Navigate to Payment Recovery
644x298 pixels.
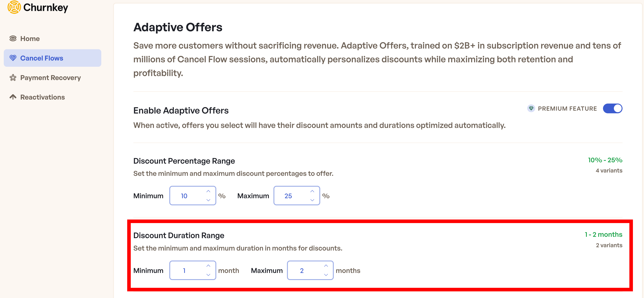tap(51, 78)
